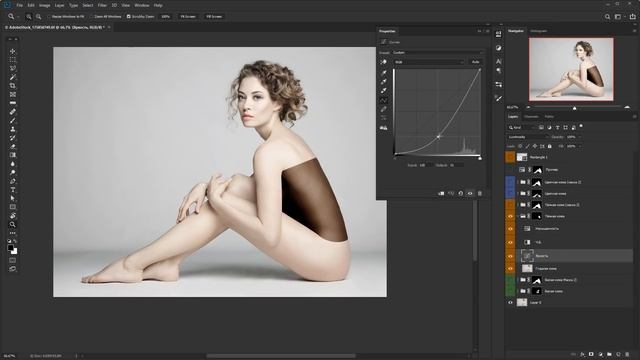Switch to the Paths tab

point(549,117)
